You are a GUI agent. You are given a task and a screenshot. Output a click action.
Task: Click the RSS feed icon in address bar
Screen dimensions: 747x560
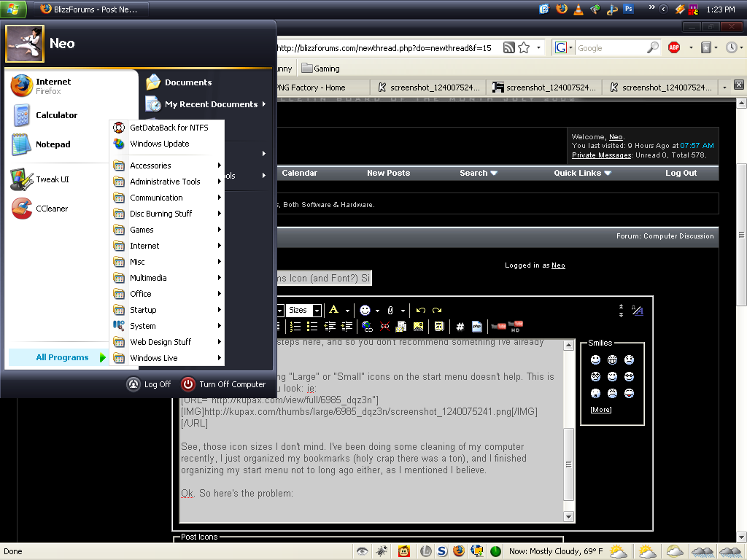coord(508,47)
